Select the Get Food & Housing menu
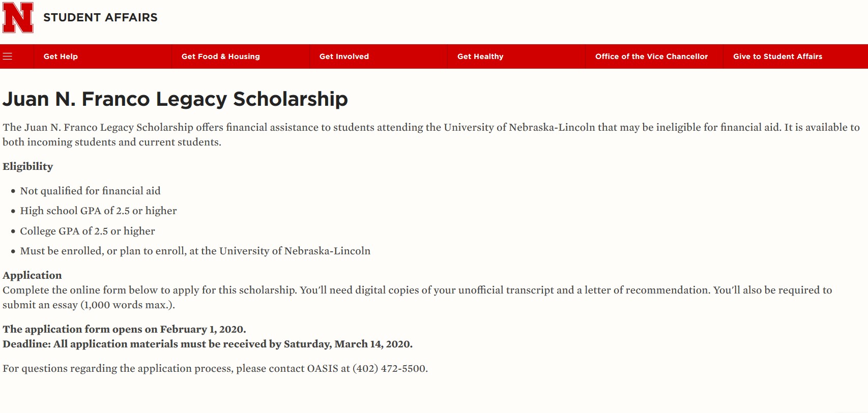The height and width of the screenshot is (413, 868). (x=220, y=56)
